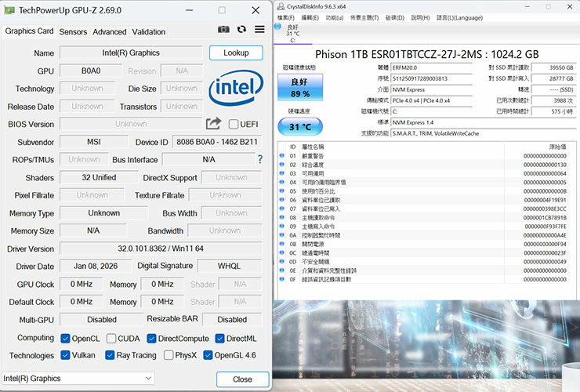This screenshot has height=392, width=580.
Task: Open the GPU-Z hamburger menu
Action: [x=259, y=29]
